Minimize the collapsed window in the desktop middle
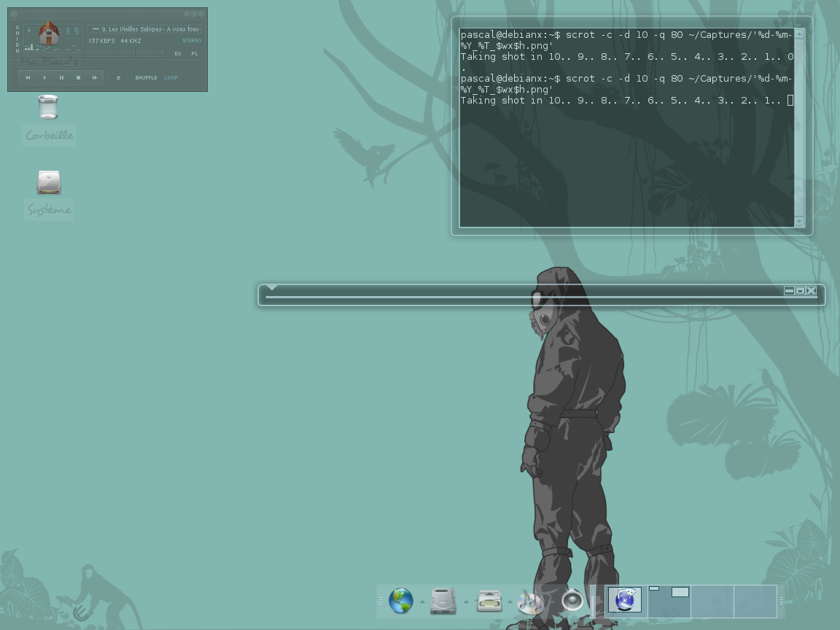Image resolution: width=840 pixels, height=630 pixels. pos(789,290)
